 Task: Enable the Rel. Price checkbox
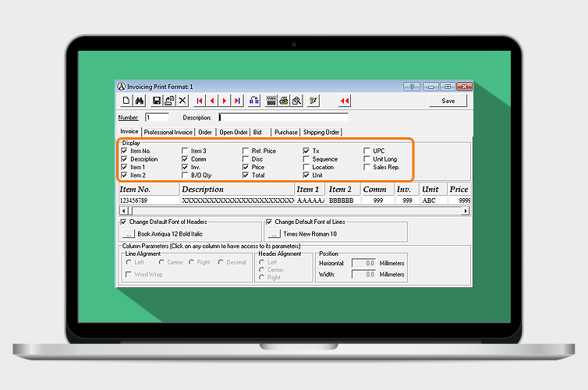pyautogui.click(x=246, y=151)
